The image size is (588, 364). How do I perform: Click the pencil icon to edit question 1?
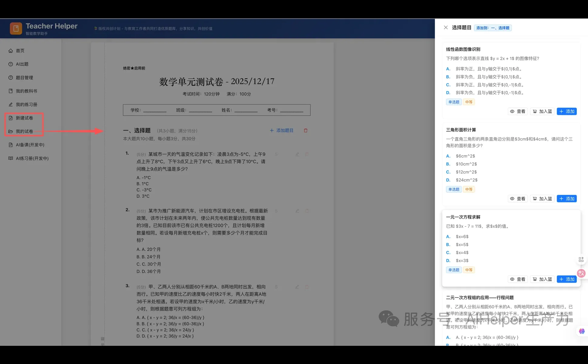[x=297, y=154]
